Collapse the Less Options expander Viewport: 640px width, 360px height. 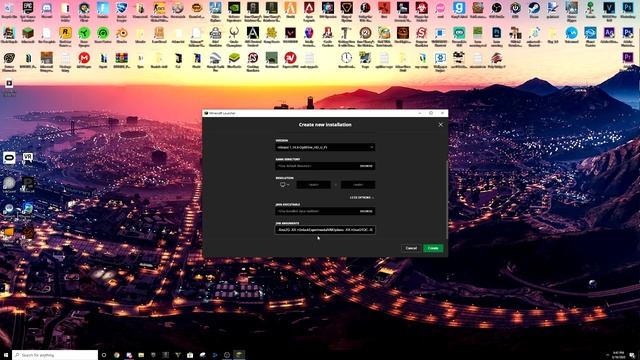[362, 198]
